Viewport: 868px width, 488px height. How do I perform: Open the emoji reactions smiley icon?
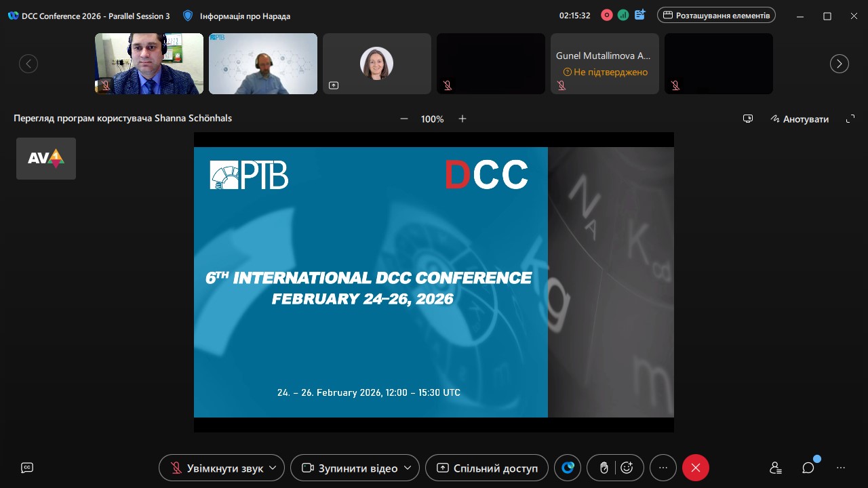coord(627,468)
